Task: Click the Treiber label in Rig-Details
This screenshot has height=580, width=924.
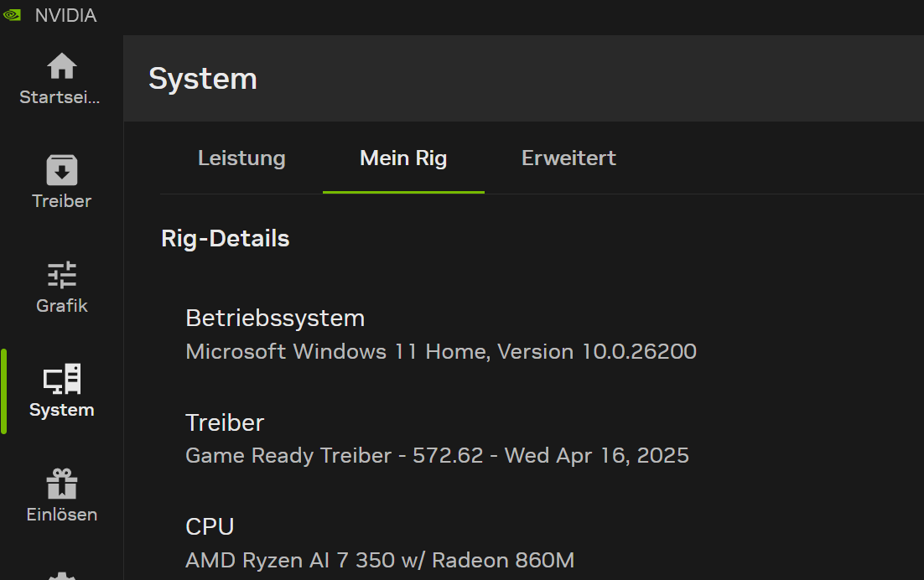Action: click(x=225, y=422)
